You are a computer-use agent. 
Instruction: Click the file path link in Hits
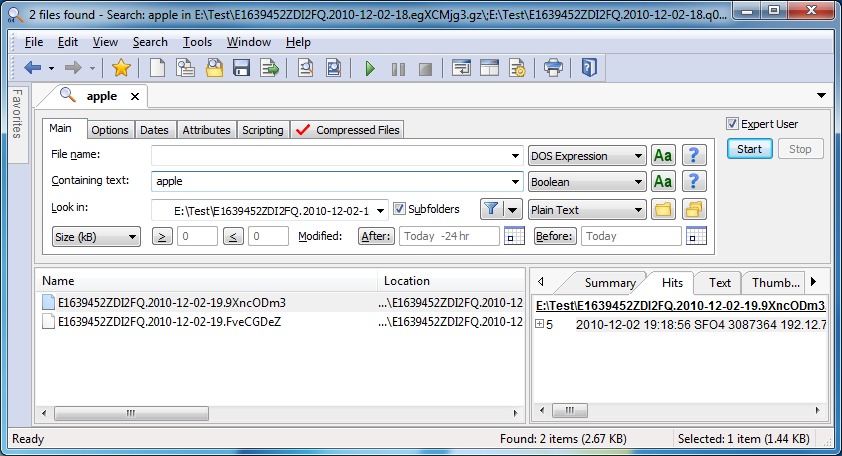click(x=680, y=306)
